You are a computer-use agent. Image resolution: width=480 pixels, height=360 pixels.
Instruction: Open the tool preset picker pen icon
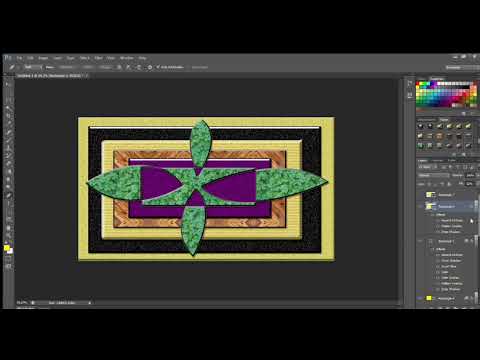pyautogui.click(x=12, y=67)
